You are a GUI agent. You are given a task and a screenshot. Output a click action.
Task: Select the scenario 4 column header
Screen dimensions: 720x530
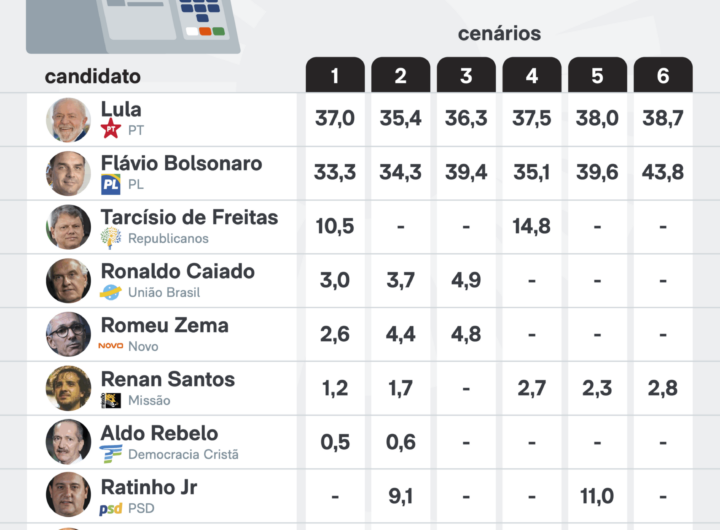[532, 75]
